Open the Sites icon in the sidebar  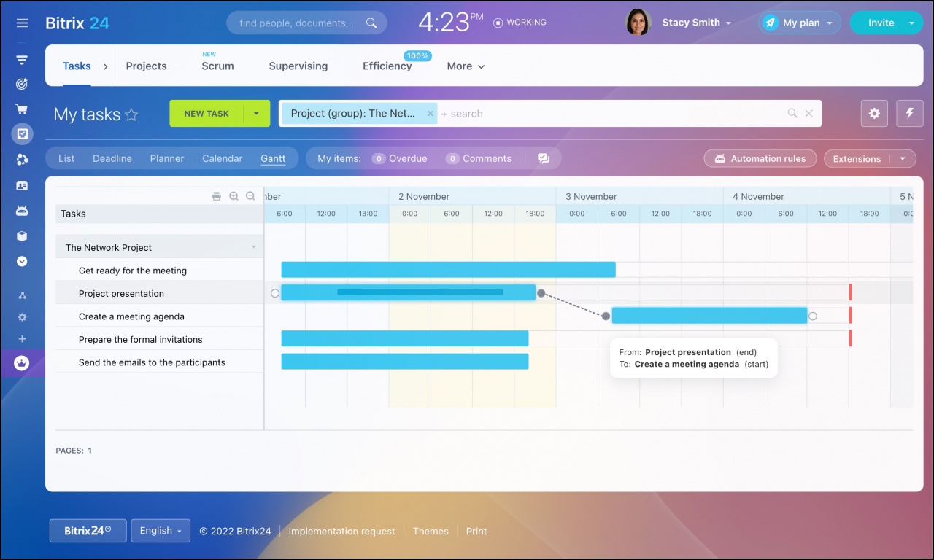point(22,160)
